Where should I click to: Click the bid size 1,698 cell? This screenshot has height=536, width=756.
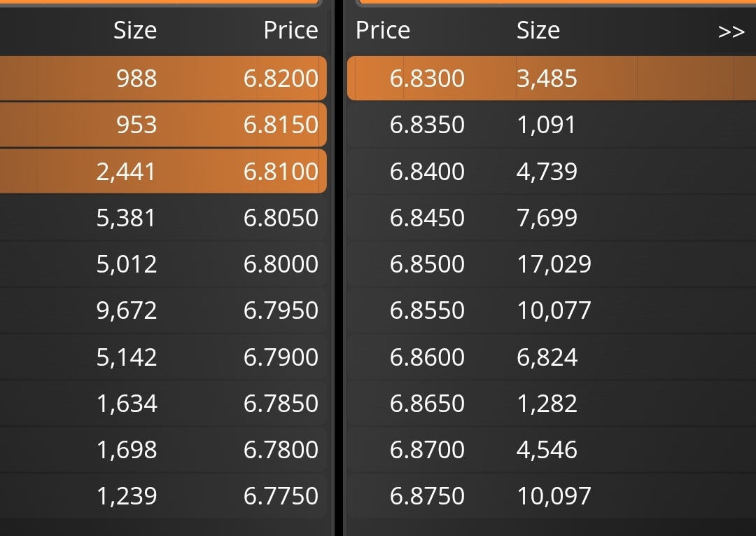pyautogui.click(x=127, y=450)
